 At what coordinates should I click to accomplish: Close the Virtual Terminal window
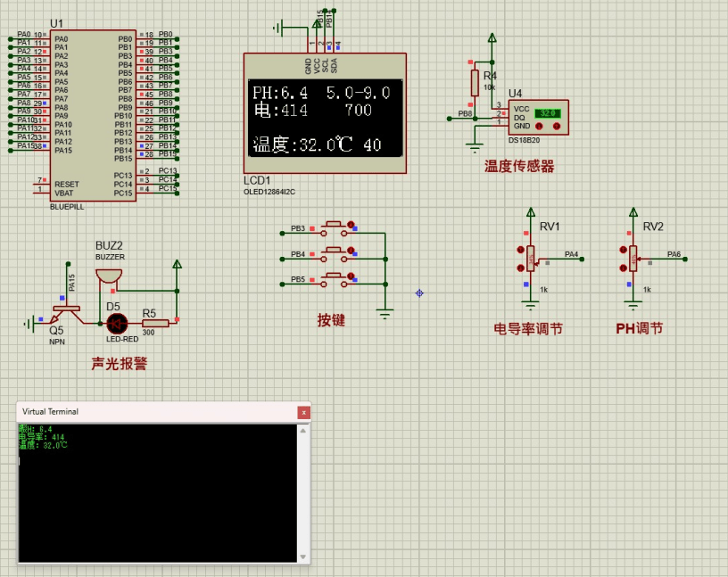tap(303, 412)
